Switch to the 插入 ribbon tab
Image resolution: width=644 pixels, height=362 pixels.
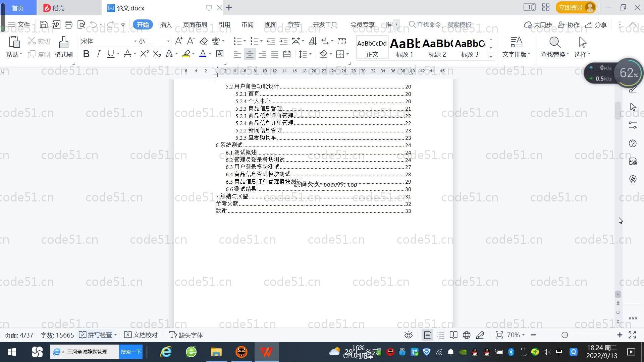[166, 24]
